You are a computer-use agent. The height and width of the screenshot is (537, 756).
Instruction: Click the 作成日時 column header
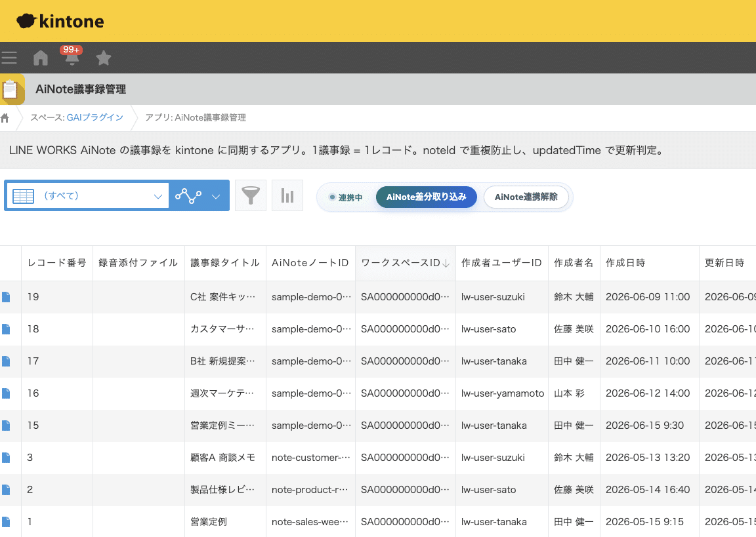click(650, 263)
